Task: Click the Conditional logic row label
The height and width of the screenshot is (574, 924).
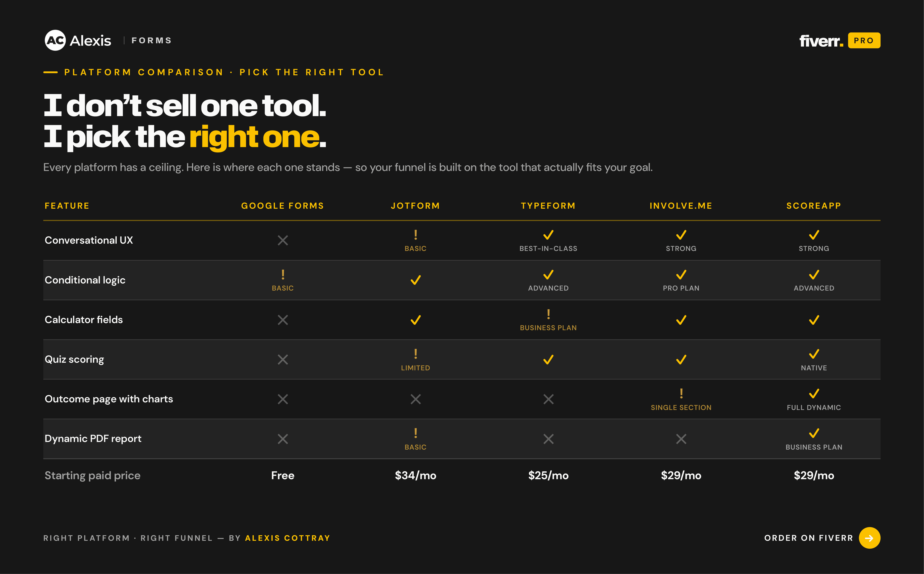Action: (85, 280)
